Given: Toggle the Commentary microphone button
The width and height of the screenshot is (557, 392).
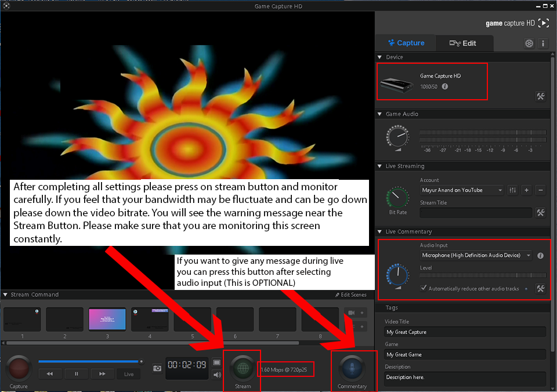Looking at the screenshot, I should click(352, 369).
